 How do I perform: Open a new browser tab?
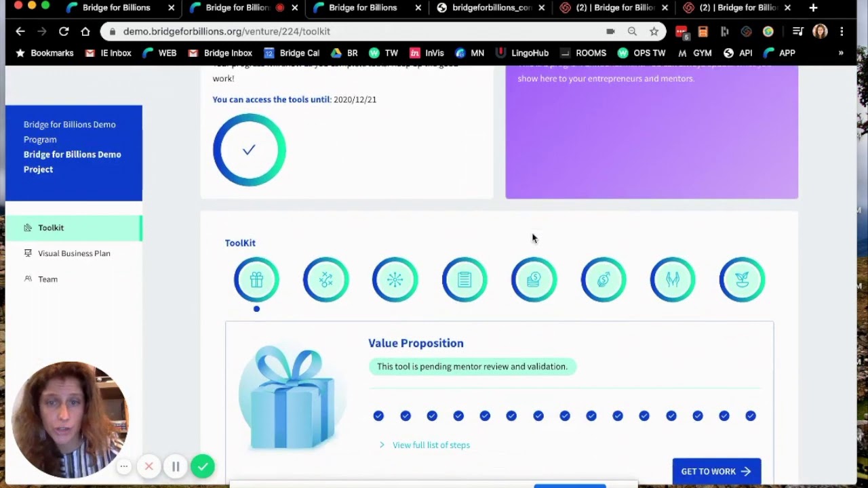[x=813, y=7]
